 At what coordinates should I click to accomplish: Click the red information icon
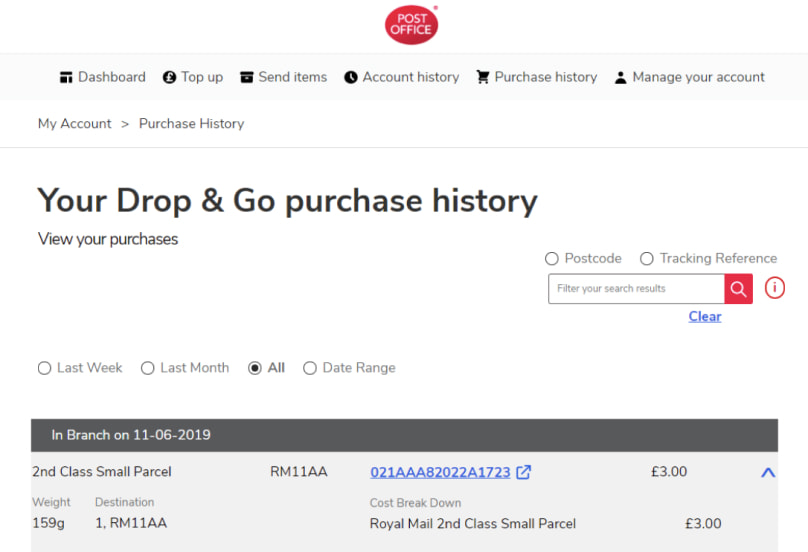[775, 288]
